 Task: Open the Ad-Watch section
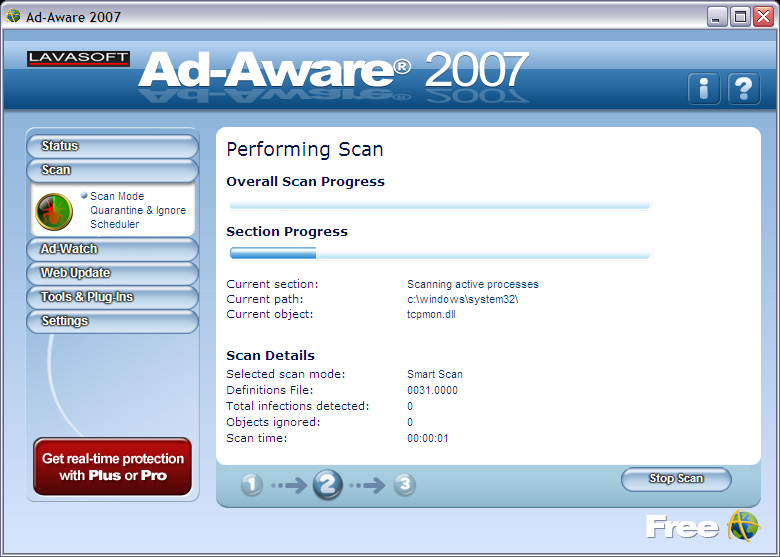(x=112, y=249)
